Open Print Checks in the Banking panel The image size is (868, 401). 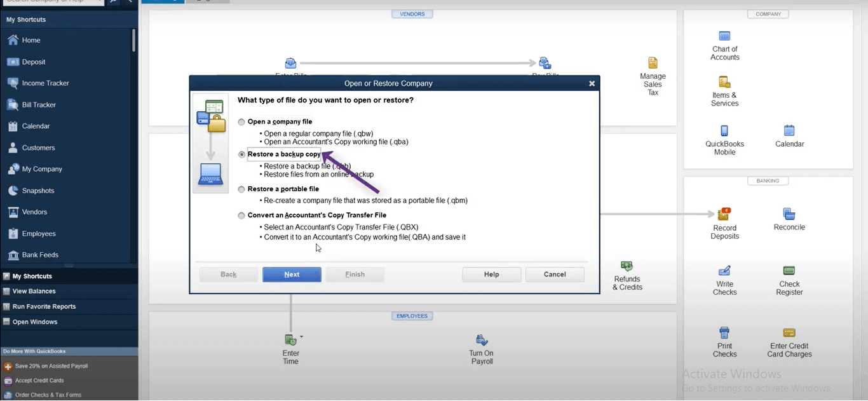pyautogui.click(x=724, y=342)
